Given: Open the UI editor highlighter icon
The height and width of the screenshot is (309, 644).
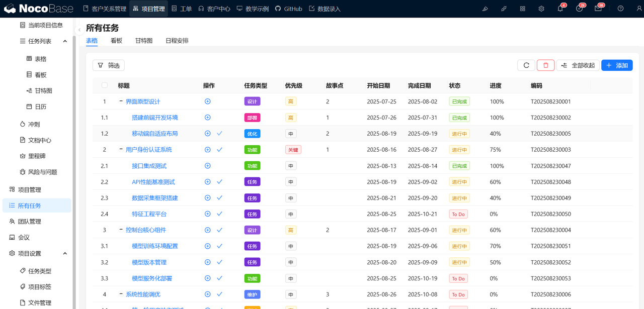Looking at the screenshot, I should coord(485,9).
